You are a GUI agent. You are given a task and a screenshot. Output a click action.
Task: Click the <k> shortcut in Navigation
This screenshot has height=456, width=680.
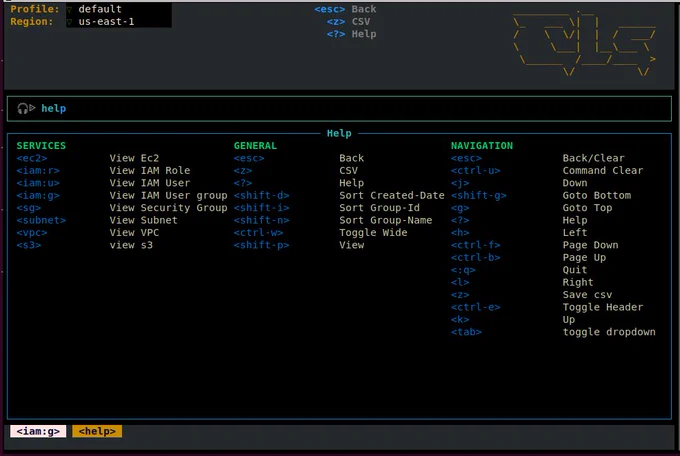coord(460,320)
